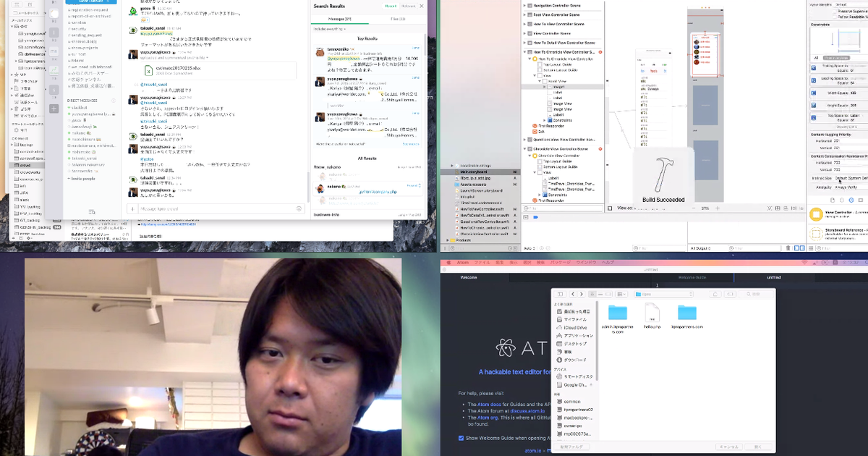Toggle Show Welcome Guide checkbox in Atom

pyautogui.click(x=461, y=438)
